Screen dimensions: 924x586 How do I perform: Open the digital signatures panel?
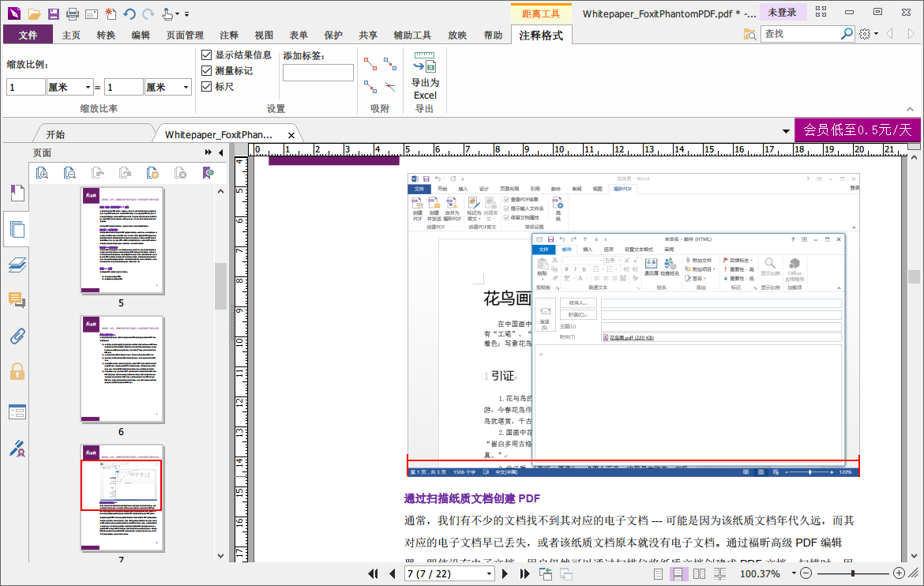17,449
